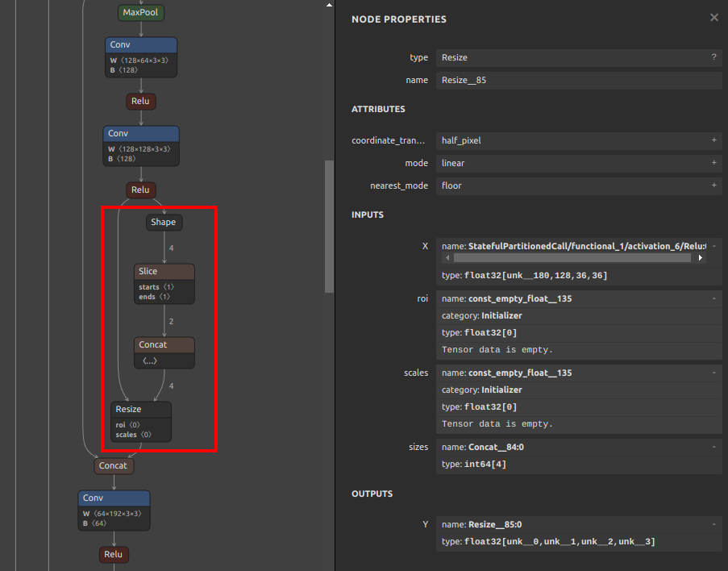Select the Relu node below the 128×64×3×3 Conv
The image size is (728, 571).
coord(140,102)
